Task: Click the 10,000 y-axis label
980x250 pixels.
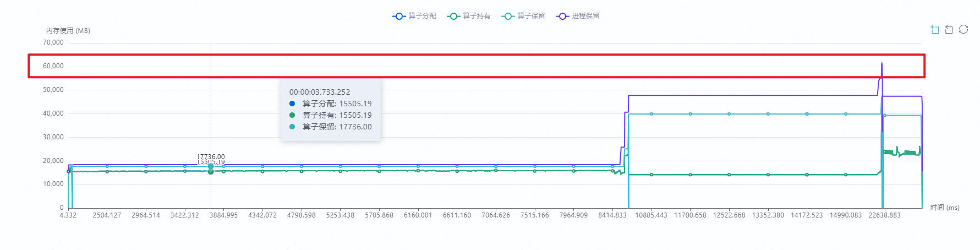Action: 53,184
